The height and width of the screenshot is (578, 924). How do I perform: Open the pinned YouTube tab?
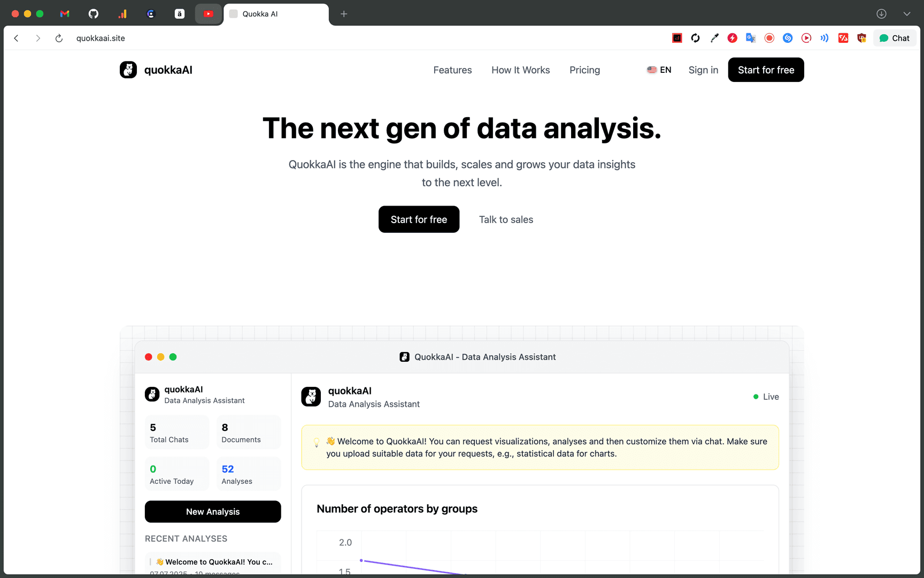[209, 14]
